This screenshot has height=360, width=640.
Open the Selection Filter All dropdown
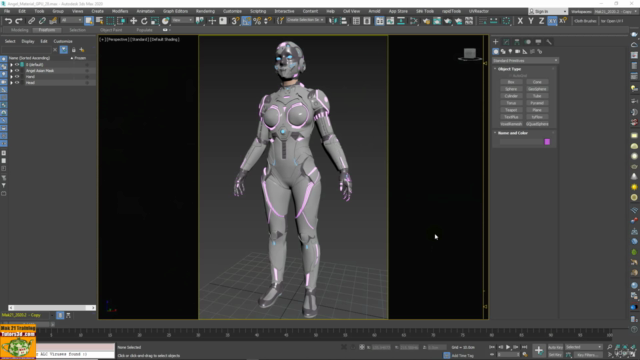[71, 20]
